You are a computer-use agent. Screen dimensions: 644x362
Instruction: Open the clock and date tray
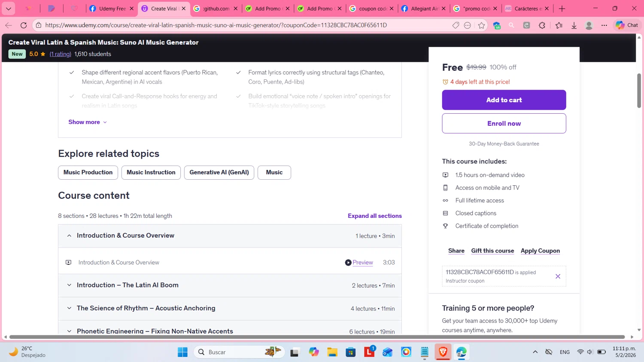(624, 352)
